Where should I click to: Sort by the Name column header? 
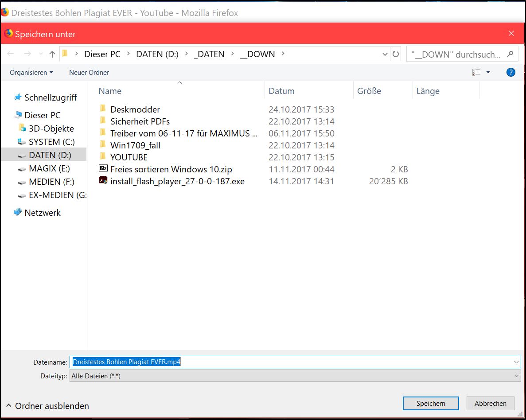tap(110, 91)
